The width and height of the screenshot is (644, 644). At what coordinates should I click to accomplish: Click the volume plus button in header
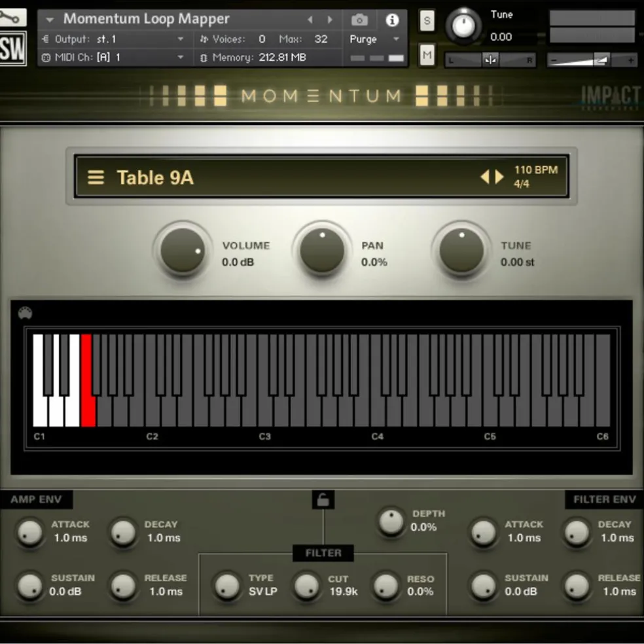630,60
